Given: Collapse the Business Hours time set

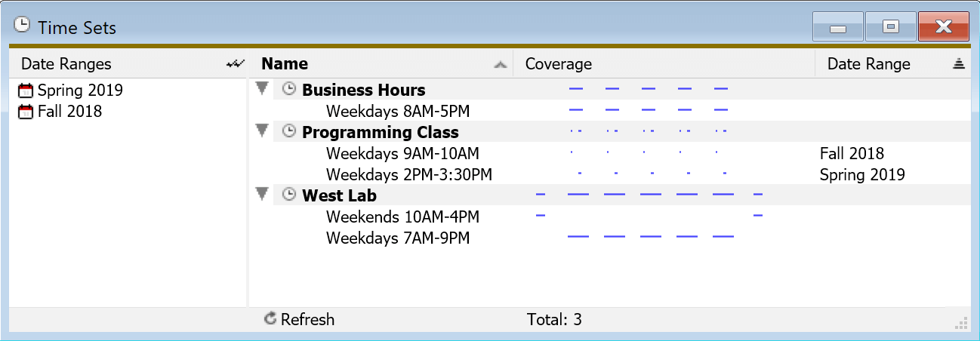Looking at the screenshot, I should [262, 89].
